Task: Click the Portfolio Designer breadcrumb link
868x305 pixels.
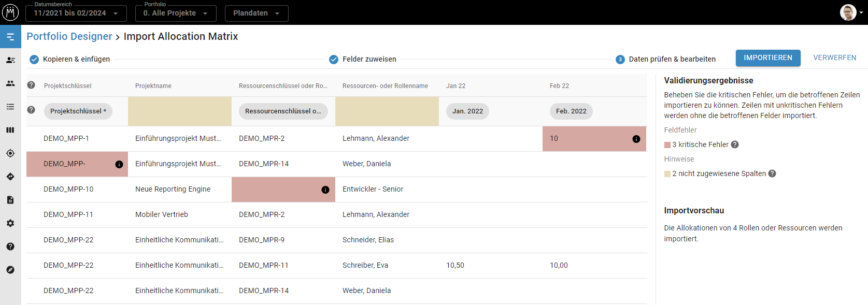Action: point(69,36)
